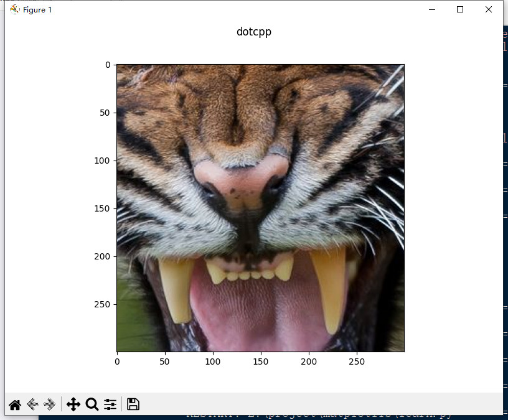The image size is (508, 420).
Task: Click the matplotlib icon in title bar
Action: tap(14, 9)
